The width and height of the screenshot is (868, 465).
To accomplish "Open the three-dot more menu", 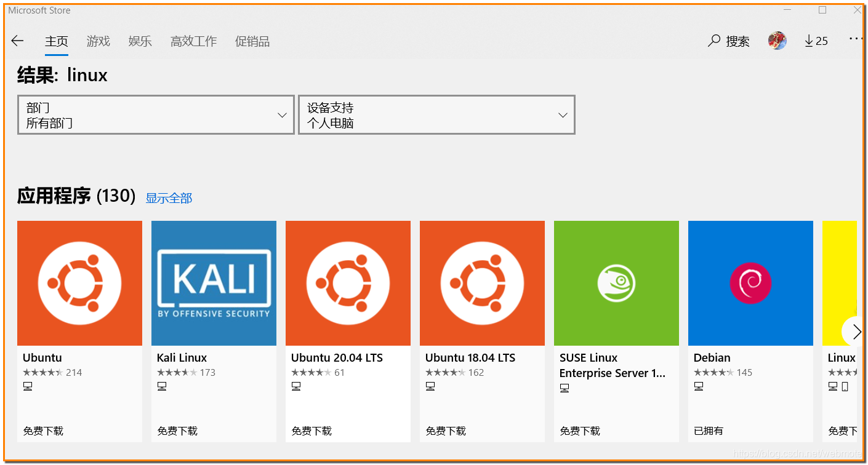I will coord(856,38).
